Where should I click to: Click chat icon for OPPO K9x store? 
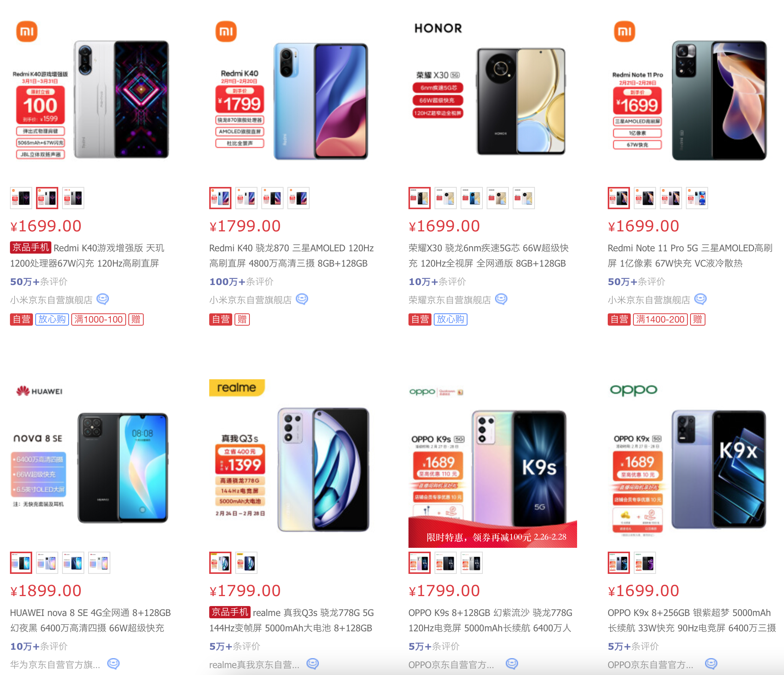click(x=711, y=664)
